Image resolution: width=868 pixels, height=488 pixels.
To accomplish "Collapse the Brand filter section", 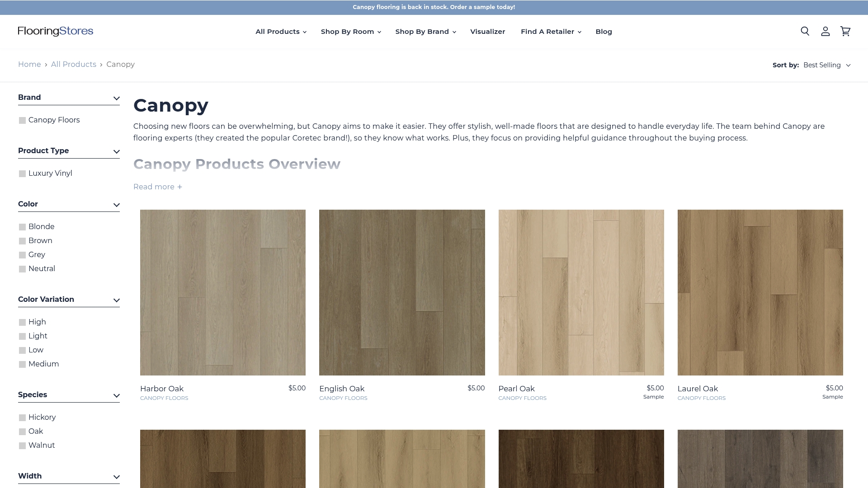I will (116, 98).
